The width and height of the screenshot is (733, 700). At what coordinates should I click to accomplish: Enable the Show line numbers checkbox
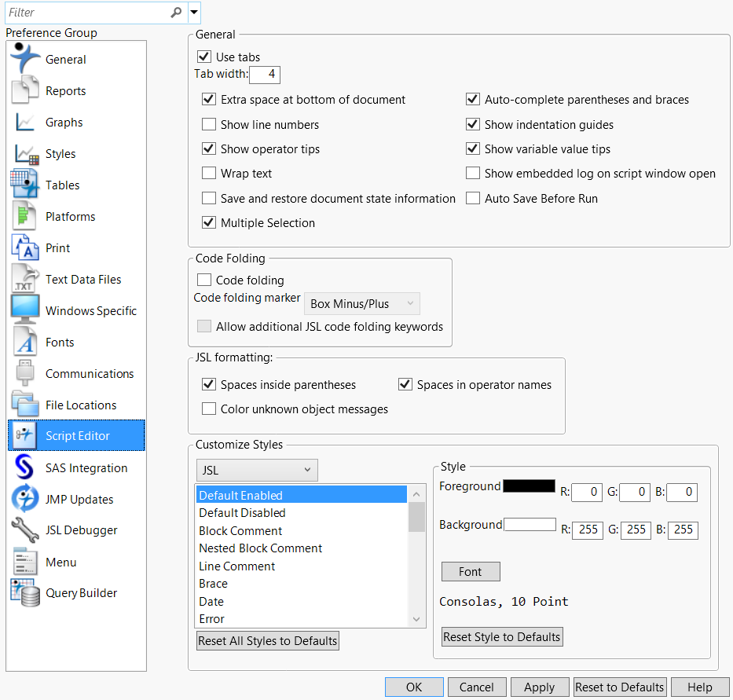click(x=209, y=124)
